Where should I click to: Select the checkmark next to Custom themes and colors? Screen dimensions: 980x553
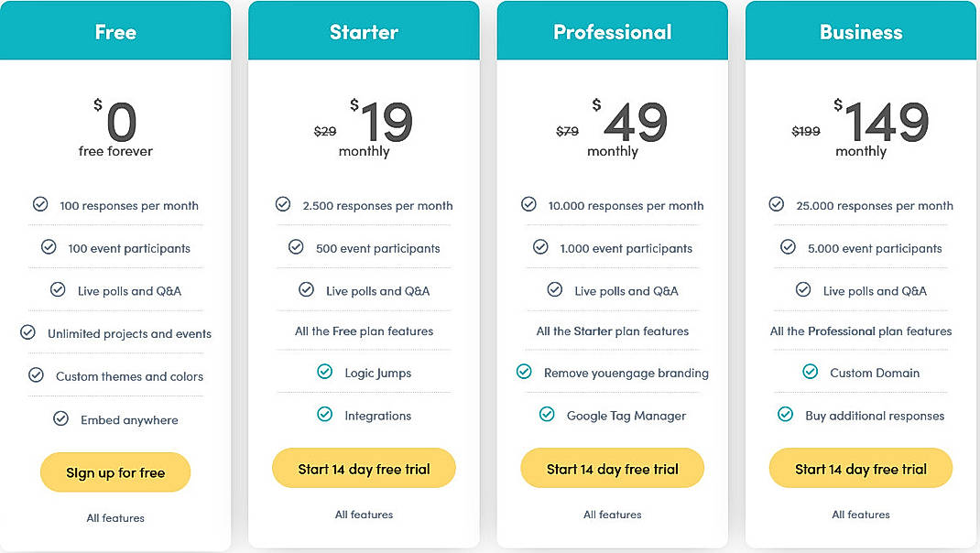pyautogui.click(x=36, y=376)
